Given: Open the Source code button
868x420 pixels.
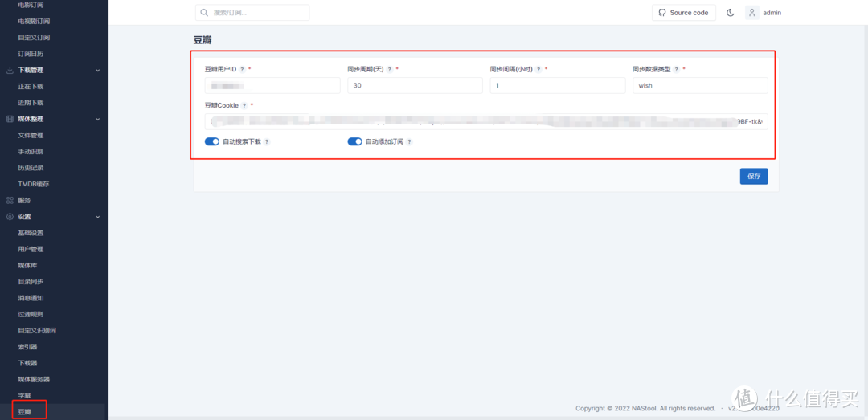Looking at the screenshot, I should pos(684,13).
